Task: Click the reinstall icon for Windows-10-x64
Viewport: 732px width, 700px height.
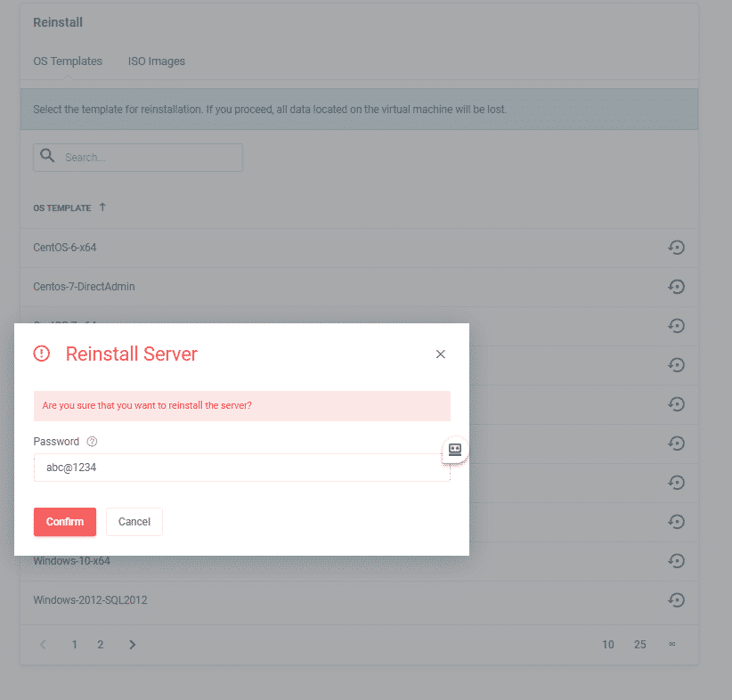Action: point(676,561)
